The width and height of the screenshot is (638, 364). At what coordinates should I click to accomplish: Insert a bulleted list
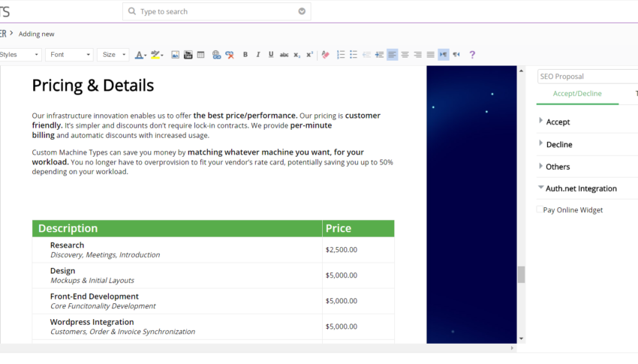click(x=354, y=55)
